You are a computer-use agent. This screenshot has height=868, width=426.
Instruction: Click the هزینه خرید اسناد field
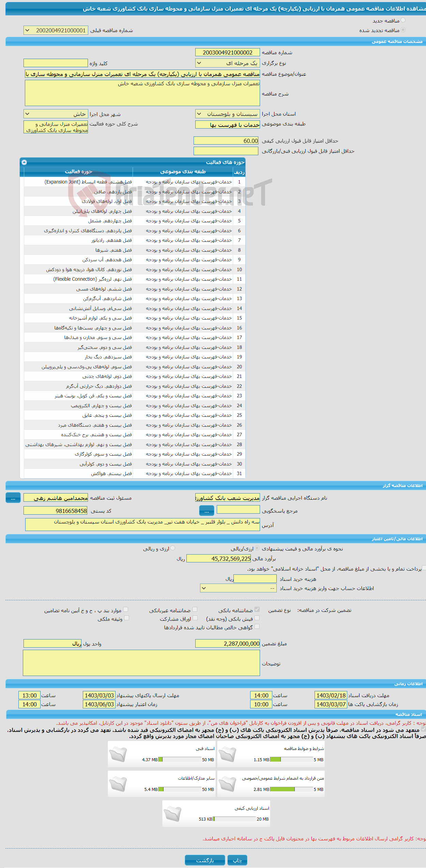[x=255, y=579]
